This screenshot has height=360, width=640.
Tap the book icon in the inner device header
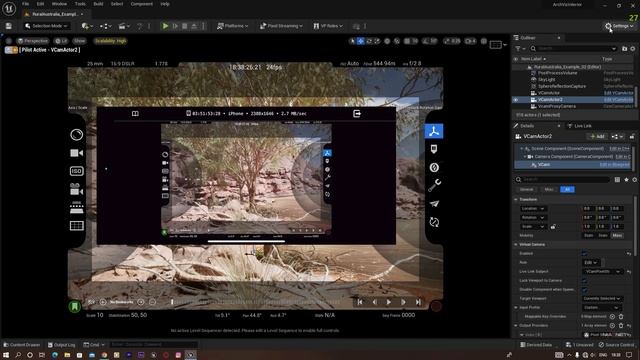[x=135, y=113]
